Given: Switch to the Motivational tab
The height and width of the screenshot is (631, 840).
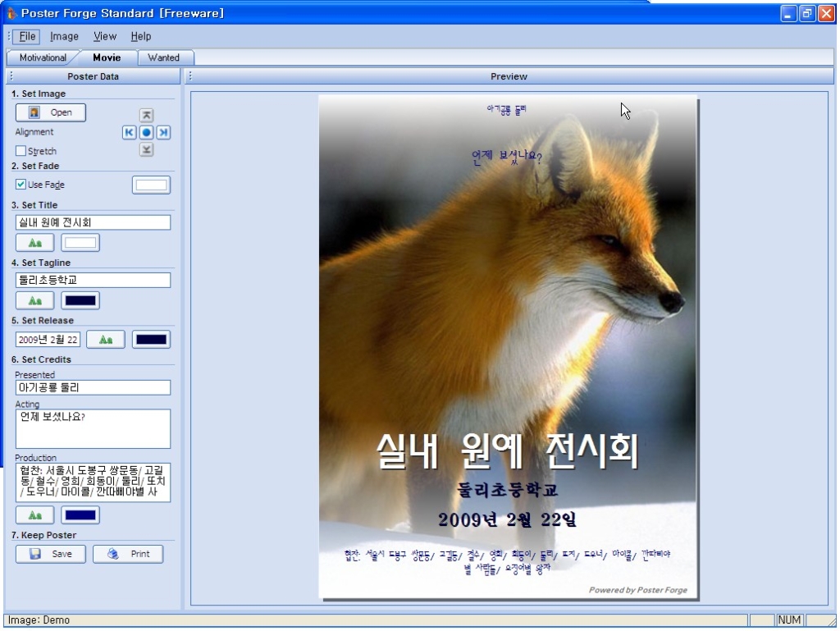Looking at the screenshot, I should coord(43,58).
